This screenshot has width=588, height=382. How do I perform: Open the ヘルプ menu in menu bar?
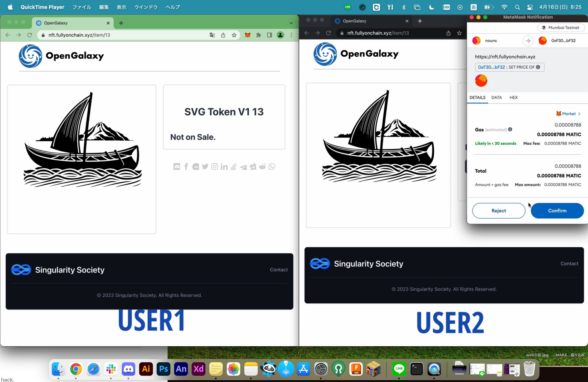(173, 7)
